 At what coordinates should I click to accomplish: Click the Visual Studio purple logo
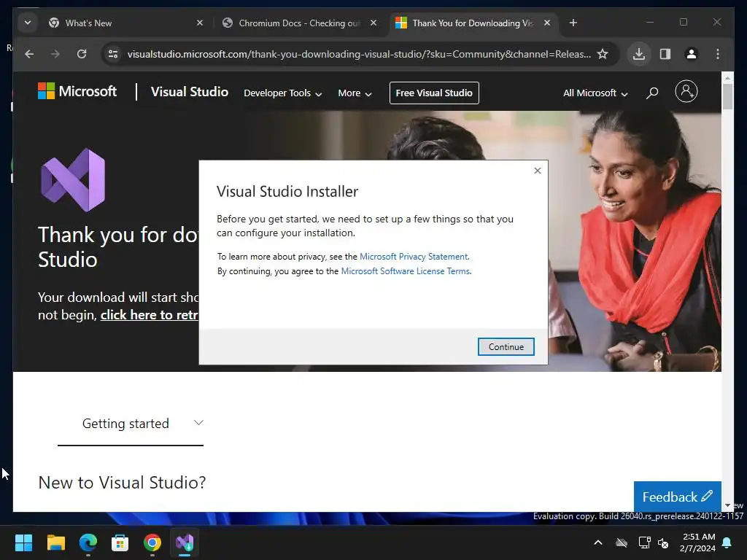click(x=73, y=180)
